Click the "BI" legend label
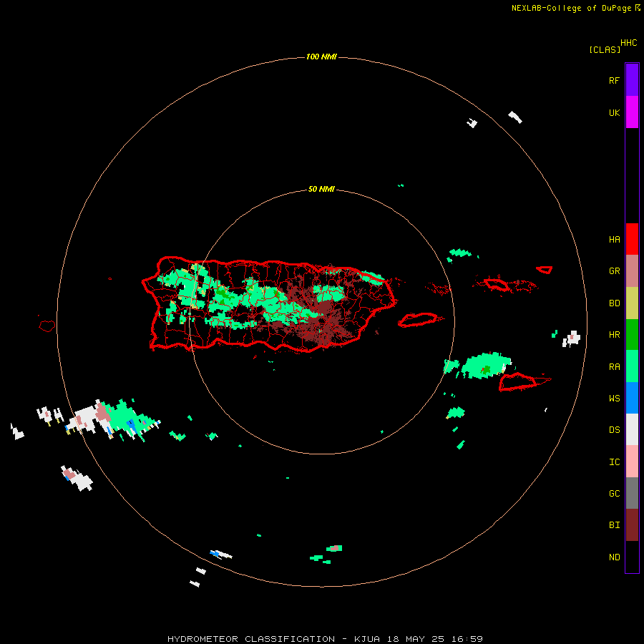The width and height of the screenshot is (644, 644). pos(614,525)
